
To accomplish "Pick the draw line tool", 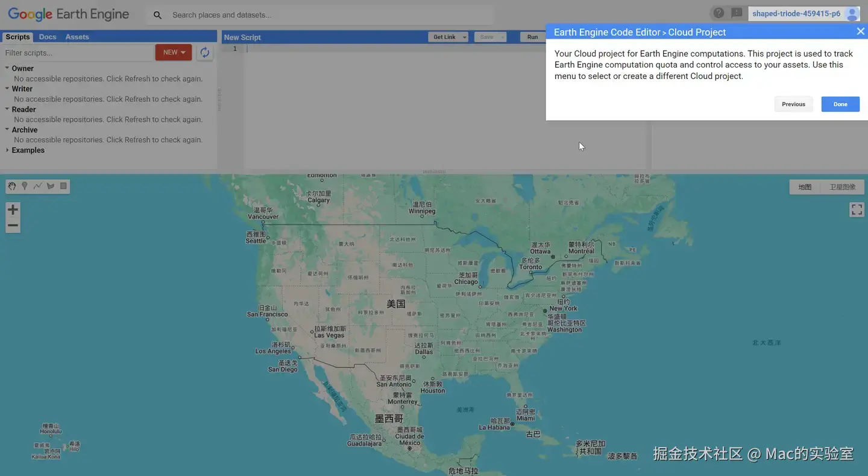I will [37, 186].
